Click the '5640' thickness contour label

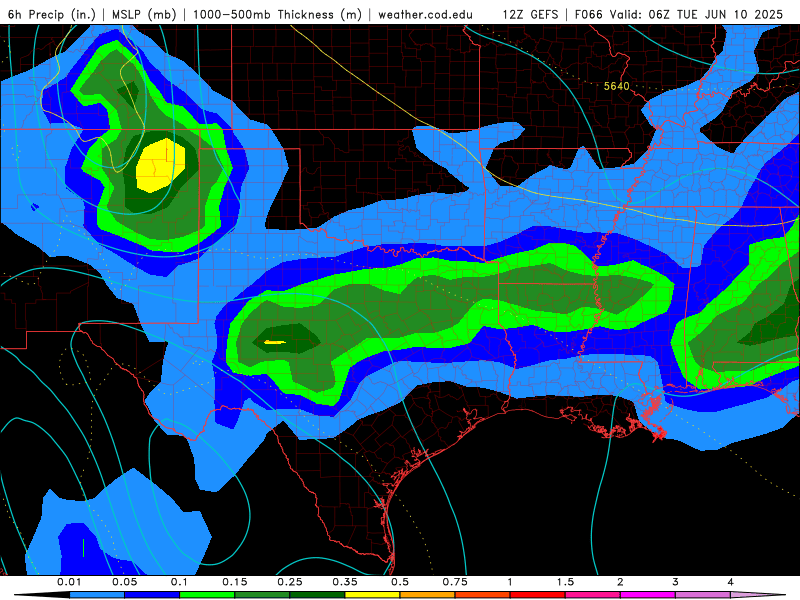616,86
